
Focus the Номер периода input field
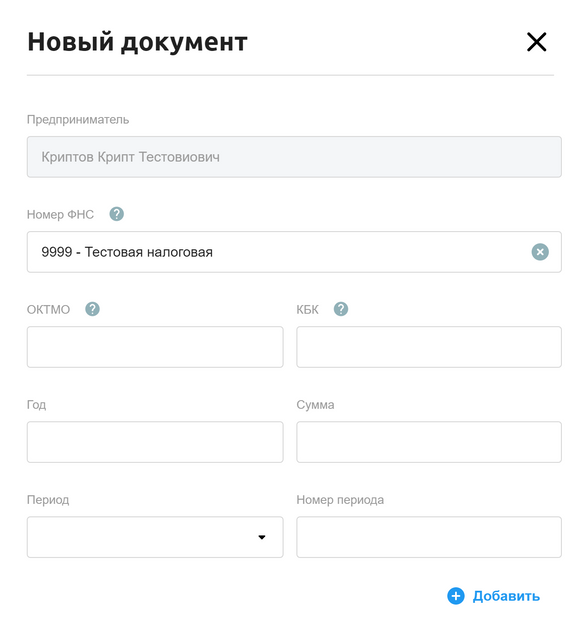pos(429,537)
